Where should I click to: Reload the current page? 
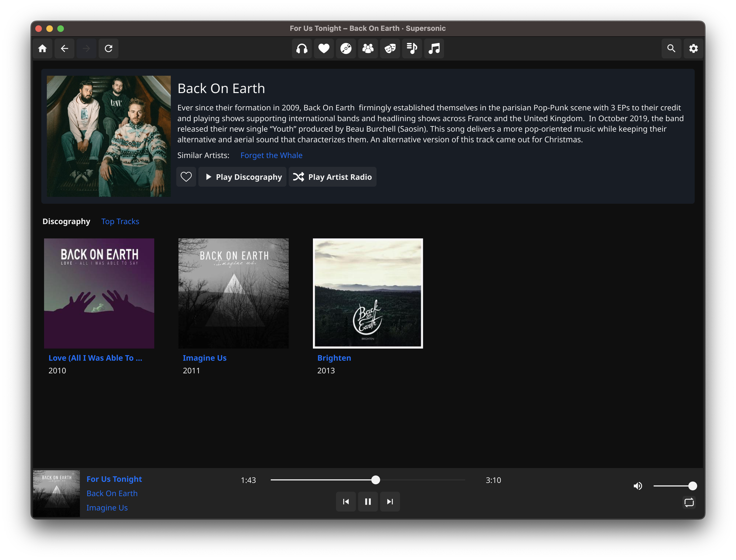(108, 49)
